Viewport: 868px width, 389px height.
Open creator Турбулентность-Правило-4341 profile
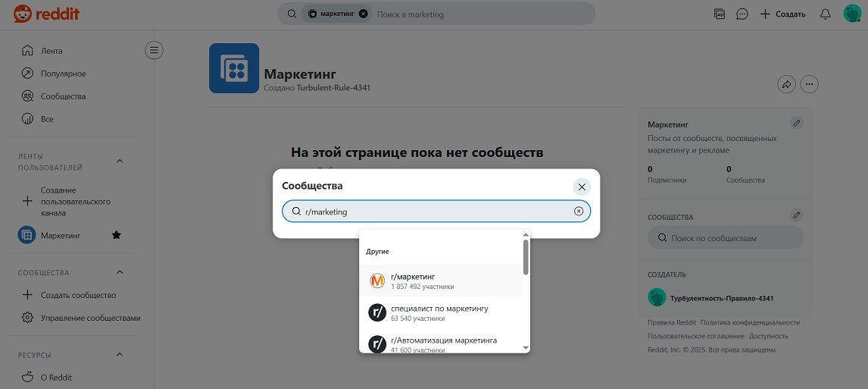tap(711, 298)
